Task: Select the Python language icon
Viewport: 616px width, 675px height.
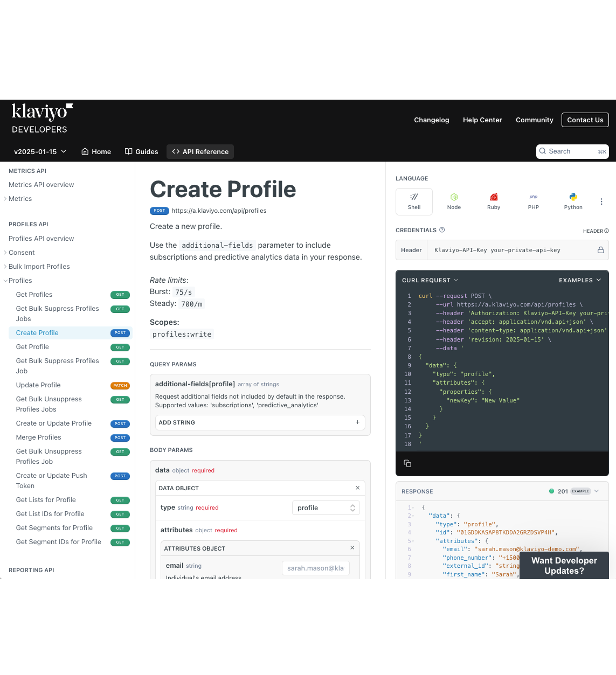Action: click(x=573, y=201)
